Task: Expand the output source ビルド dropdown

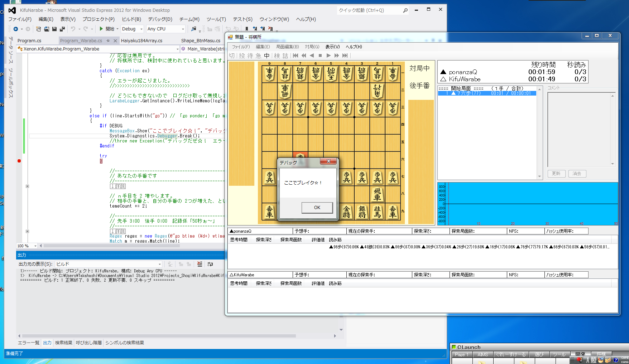Action: point(159,264)
